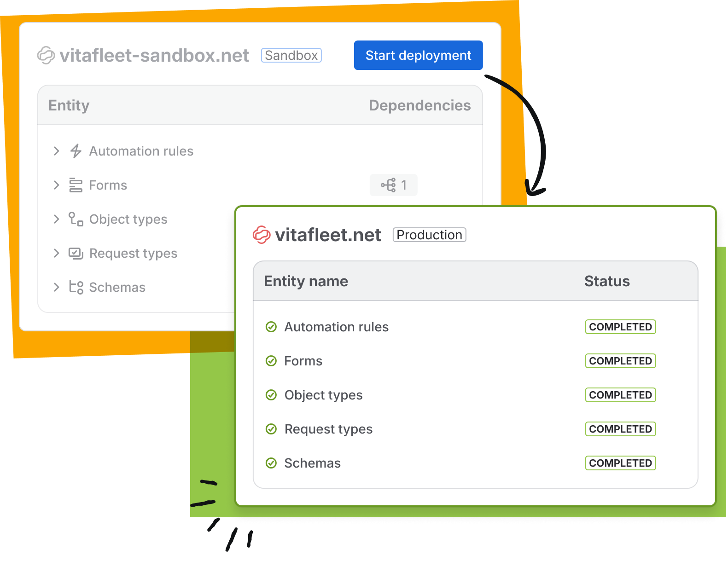This screenshot has height=561, width=728.
Task: Click the Automation rules lightning bolt icon
Action: click(76, 151)
